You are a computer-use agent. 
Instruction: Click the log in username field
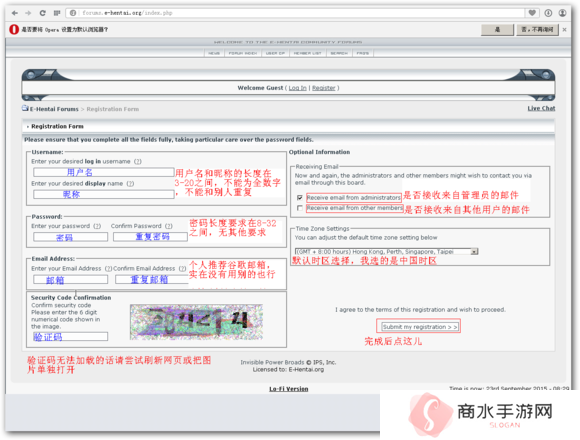click(104, 172)
